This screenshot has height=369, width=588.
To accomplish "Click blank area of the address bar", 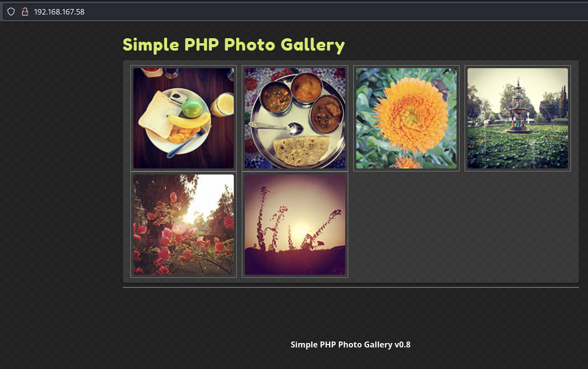I will click(x=338, y=12).
